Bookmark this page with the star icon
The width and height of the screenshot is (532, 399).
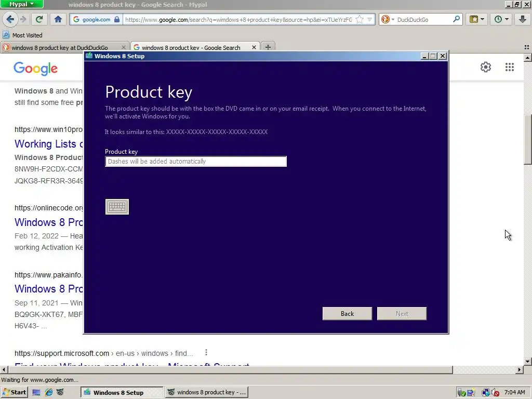[x=360, y=19]
